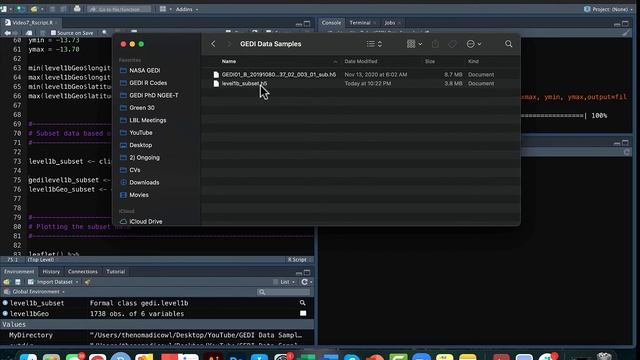Inspect level1b_subset with magnifier
The image size is (640, 360).
coord(302,303)
